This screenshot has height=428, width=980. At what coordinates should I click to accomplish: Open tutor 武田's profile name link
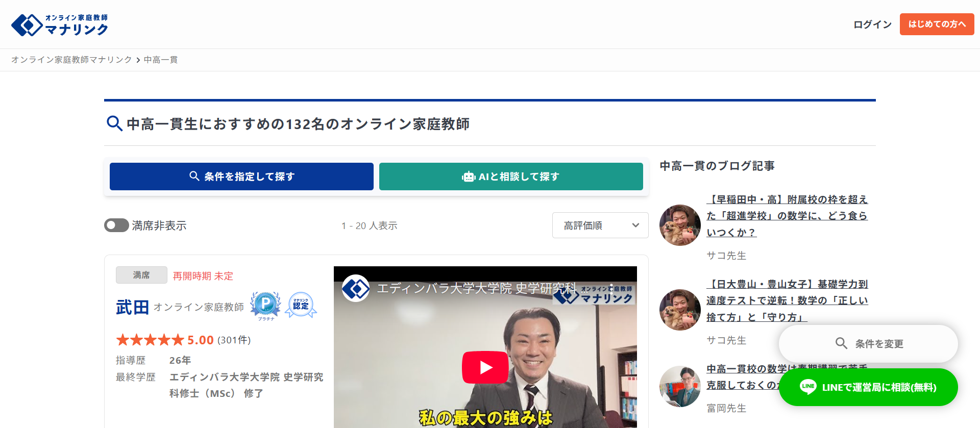pos(132,307)
